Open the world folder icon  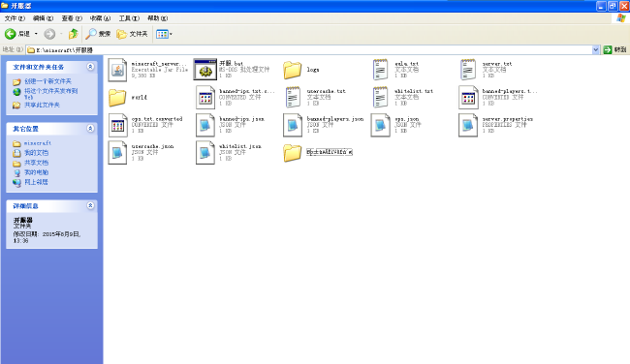coord(117,98)
